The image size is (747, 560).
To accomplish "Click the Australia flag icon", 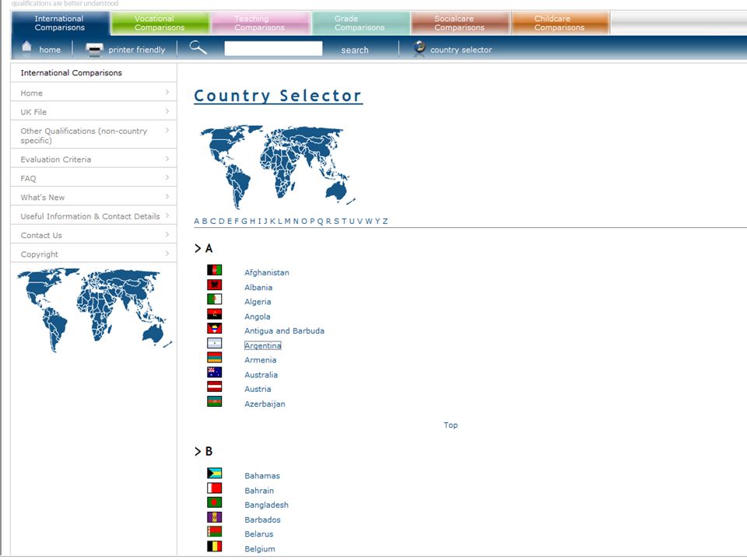I will coord(215,373).
